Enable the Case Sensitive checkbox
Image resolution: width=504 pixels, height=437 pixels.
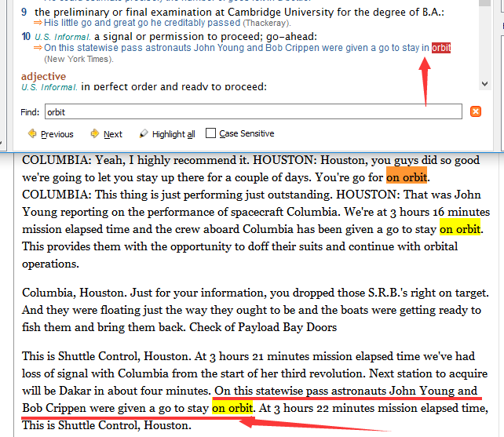pyautogui.click(x=210, y=133)
